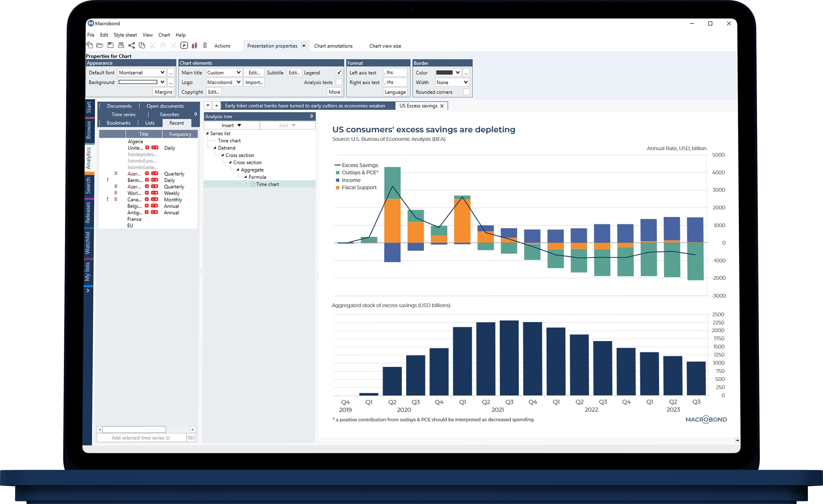
Task: Open the Bookmarks tab
Action: coord(119,123)
